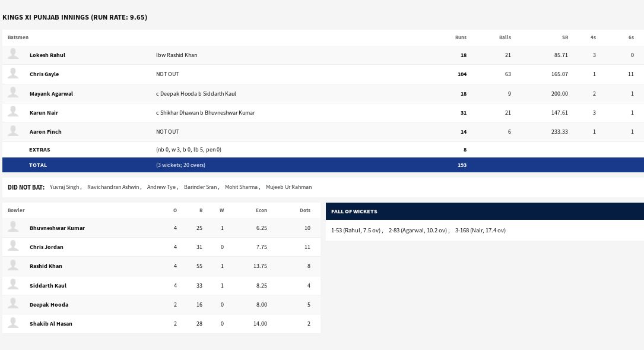
Task: Click Aaron Finch's player avatar icon
Action: pyautogui.click(x=13, y=131)
